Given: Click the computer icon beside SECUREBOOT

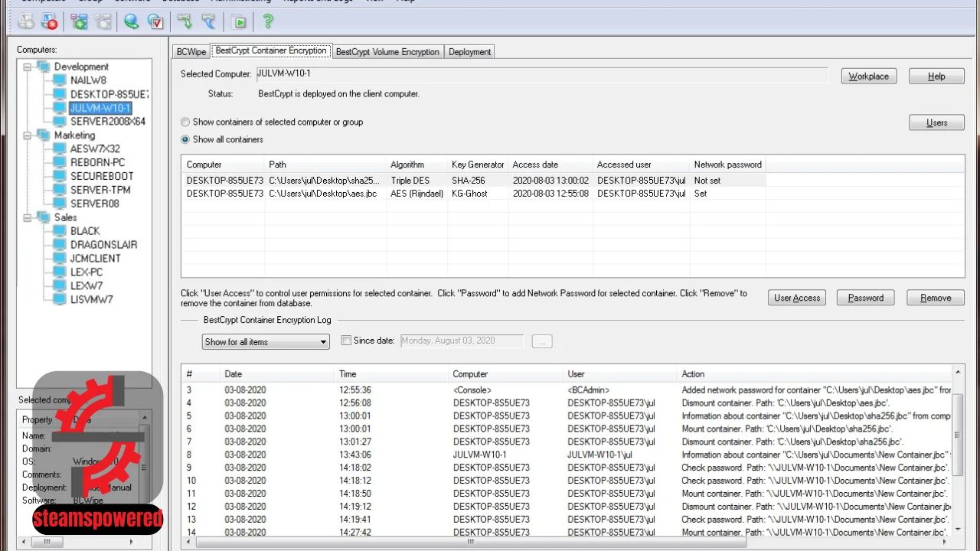Looking at the screenshot, I should click(60, 177).
